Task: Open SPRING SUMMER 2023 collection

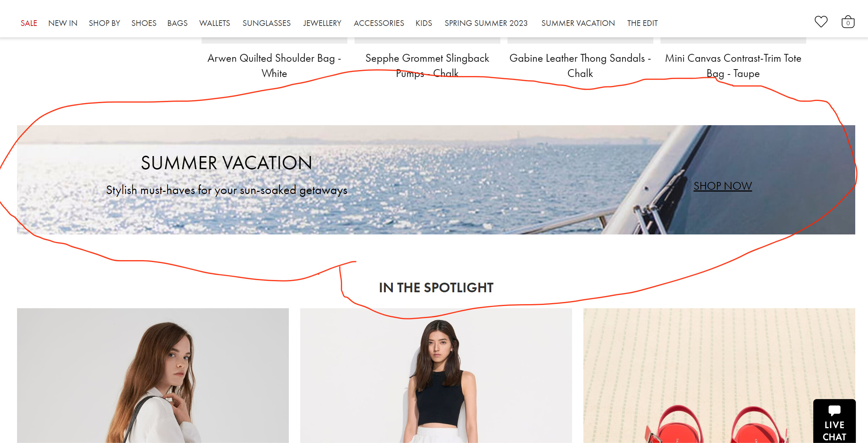Action: (x=486, y=23)
